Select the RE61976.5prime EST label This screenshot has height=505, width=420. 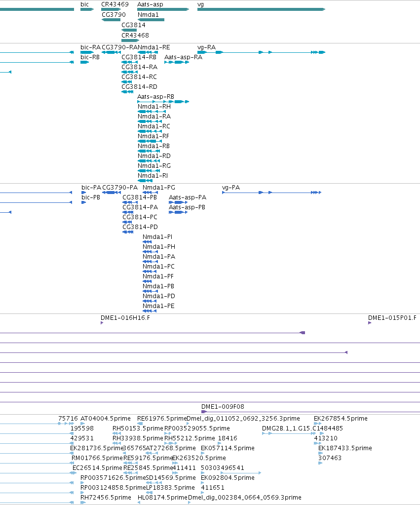point(162,418)
